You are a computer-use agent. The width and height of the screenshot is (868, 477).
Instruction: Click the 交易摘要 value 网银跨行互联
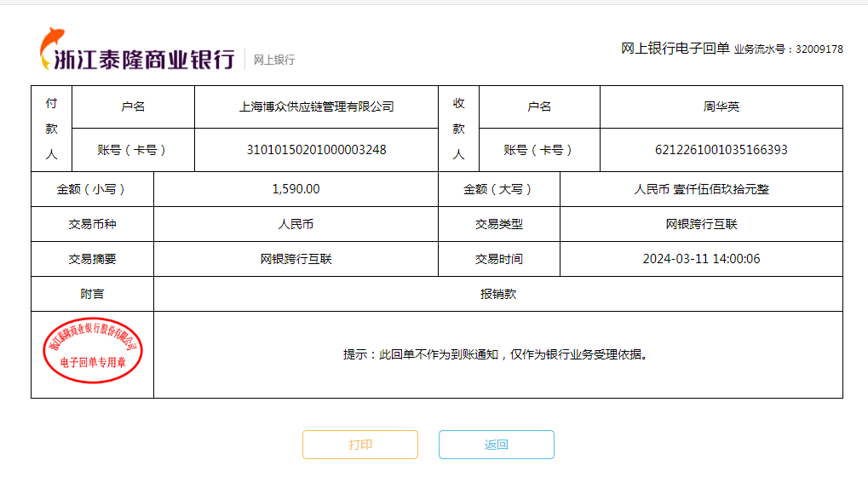pyautogui.click(x=296, y=259)
